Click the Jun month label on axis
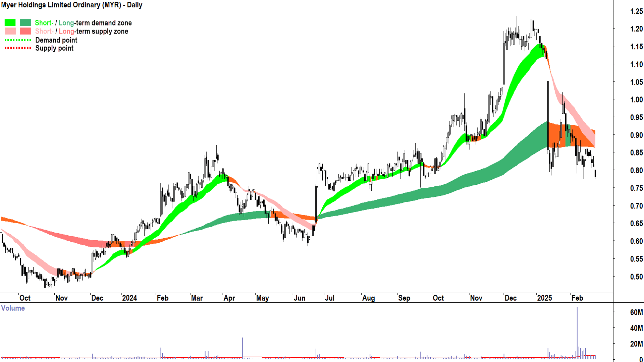This screenshot has height=362, width=644. point(299,298)
